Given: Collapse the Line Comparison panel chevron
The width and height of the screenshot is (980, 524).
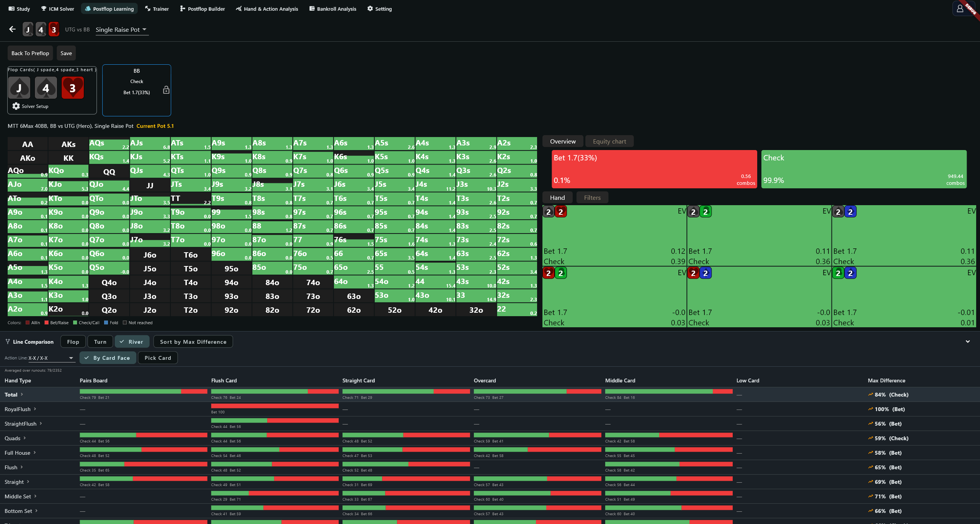Looking at the screenshot, I should (968, 341).
